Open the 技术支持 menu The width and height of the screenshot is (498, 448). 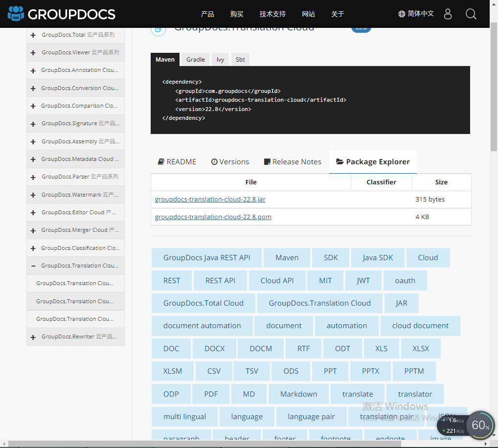point(272,14)
